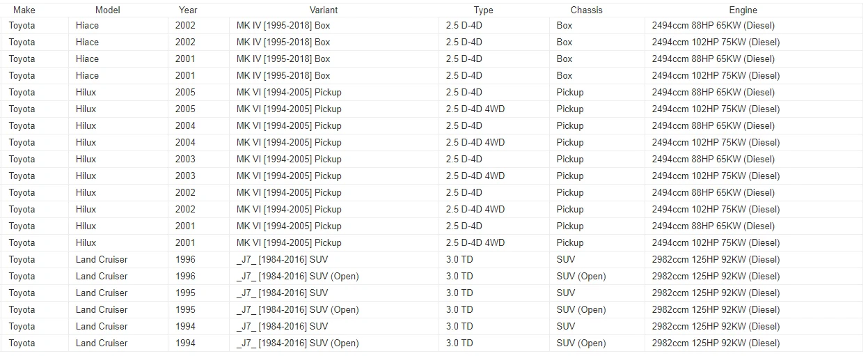The width and height of the screenshot is (868, 356).
Task: Click year 2005 in the Hilux 2.5 D-4D 4WD row
Action: tap(186, 109)
